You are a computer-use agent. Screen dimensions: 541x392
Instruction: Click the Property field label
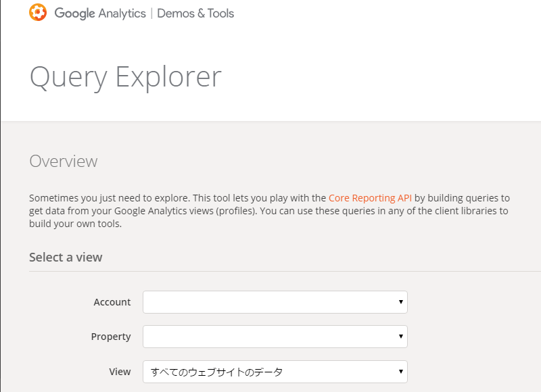(111, 337)
